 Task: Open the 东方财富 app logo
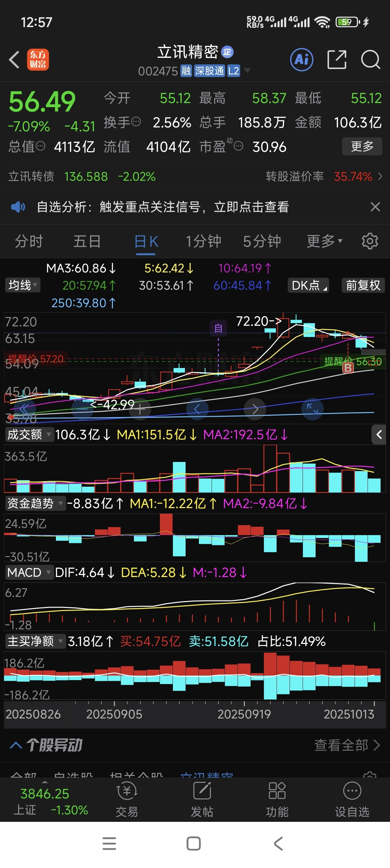38,60
